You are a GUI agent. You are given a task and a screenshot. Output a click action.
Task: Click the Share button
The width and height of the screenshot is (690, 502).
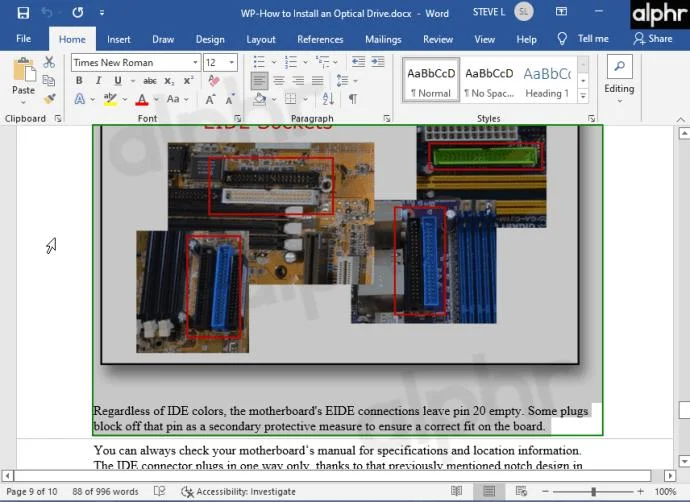click(x=653, y=39)
